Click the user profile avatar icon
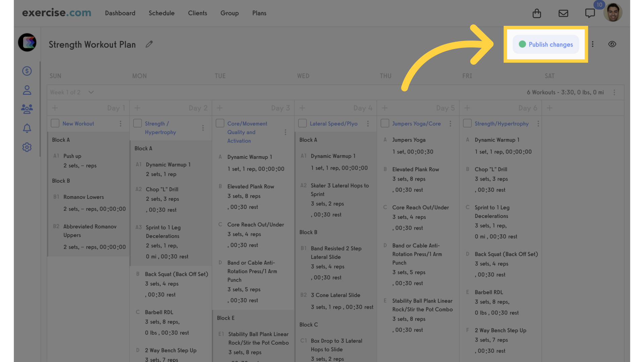Screen dimensions: 644x362 (612, 12)
